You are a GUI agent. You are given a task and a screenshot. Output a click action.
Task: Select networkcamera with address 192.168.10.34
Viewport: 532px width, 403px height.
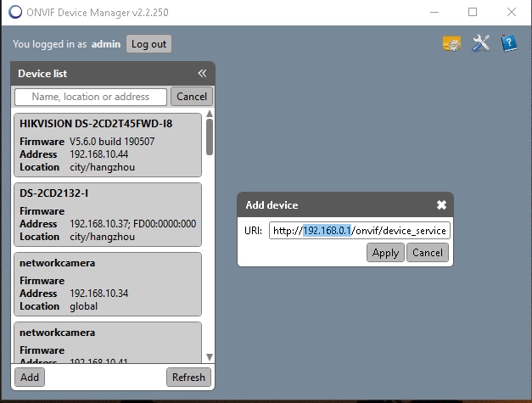[x=108, y=284]
